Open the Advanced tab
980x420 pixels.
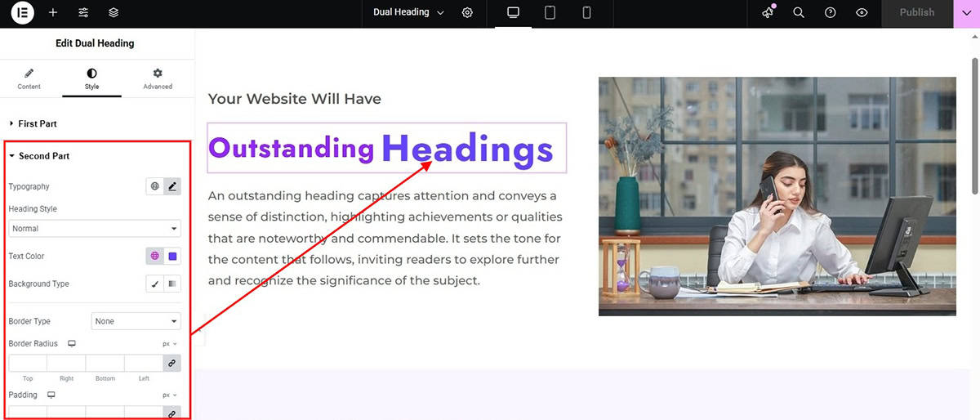point(158,79)
